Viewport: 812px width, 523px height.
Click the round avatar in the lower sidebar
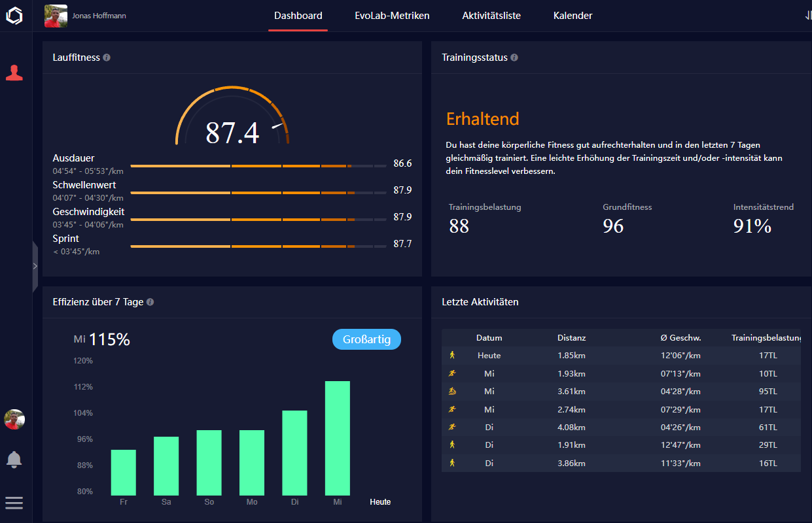point(14,419)
